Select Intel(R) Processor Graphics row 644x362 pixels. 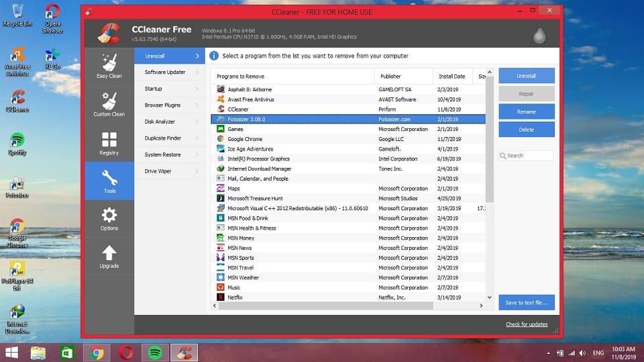point(348,159)
